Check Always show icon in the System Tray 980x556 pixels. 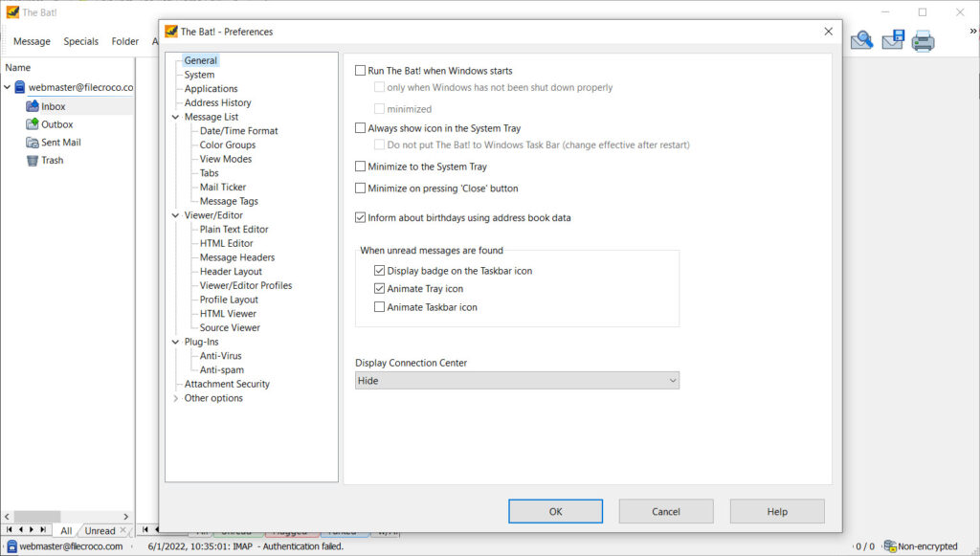click(360, 128)
